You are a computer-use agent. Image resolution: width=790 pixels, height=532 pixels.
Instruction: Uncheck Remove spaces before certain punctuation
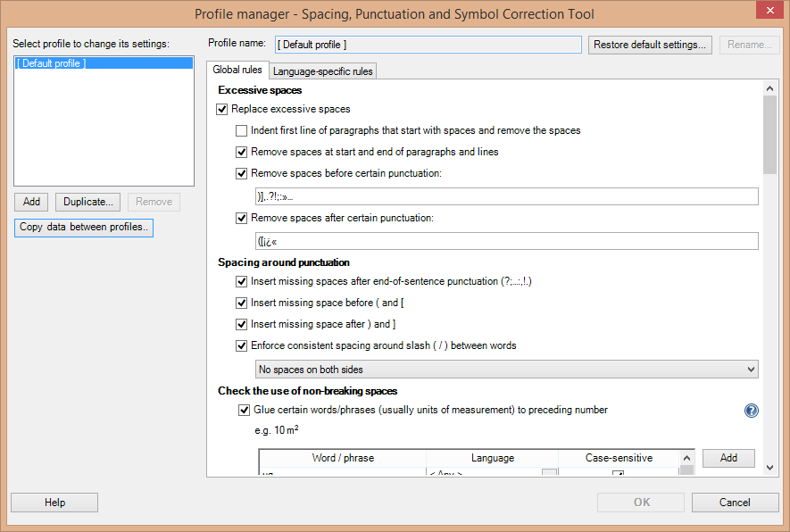pos(242,173)
